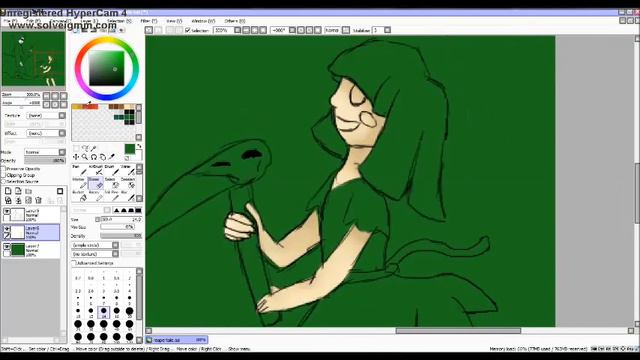Choose the Move layer tool
This screenshot has width=640, height=360.
(x=76, y=157)
